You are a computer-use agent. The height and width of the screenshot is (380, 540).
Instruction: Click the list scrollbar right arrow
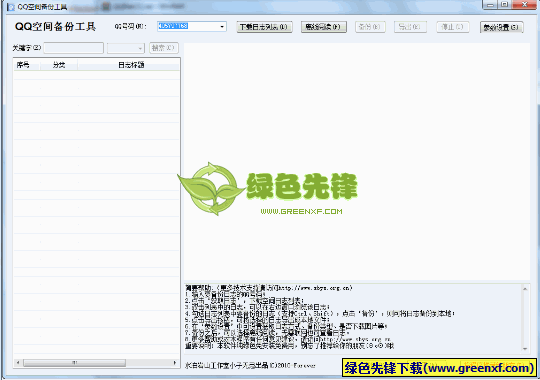175,363
